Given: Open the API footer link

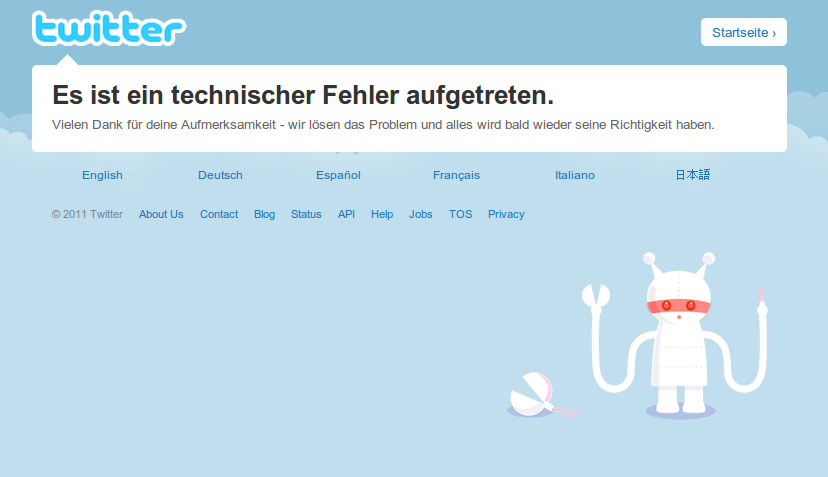Looking at the screenshot, I should pyautogui.click(x=346, y=214).
